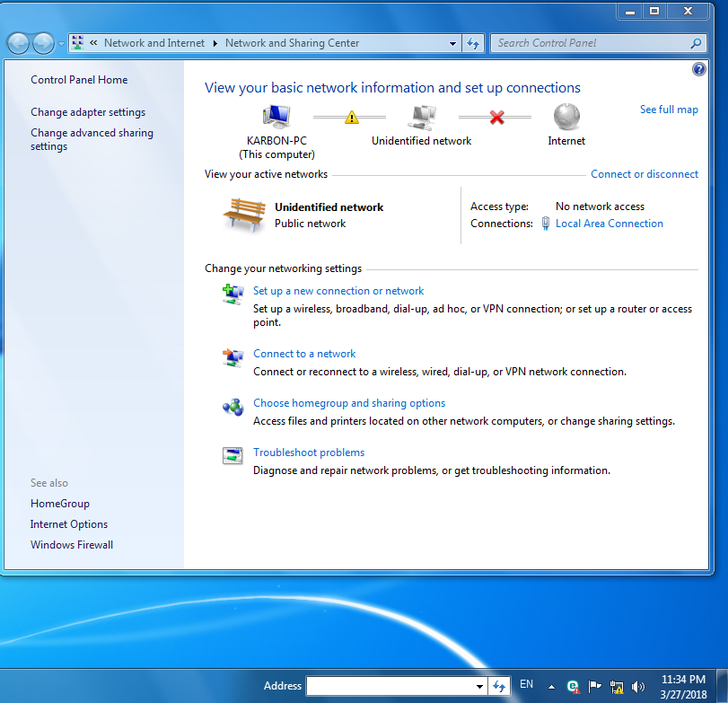Expand the address bar history dropdown
728x703 pixels.
tap(452, 44)
